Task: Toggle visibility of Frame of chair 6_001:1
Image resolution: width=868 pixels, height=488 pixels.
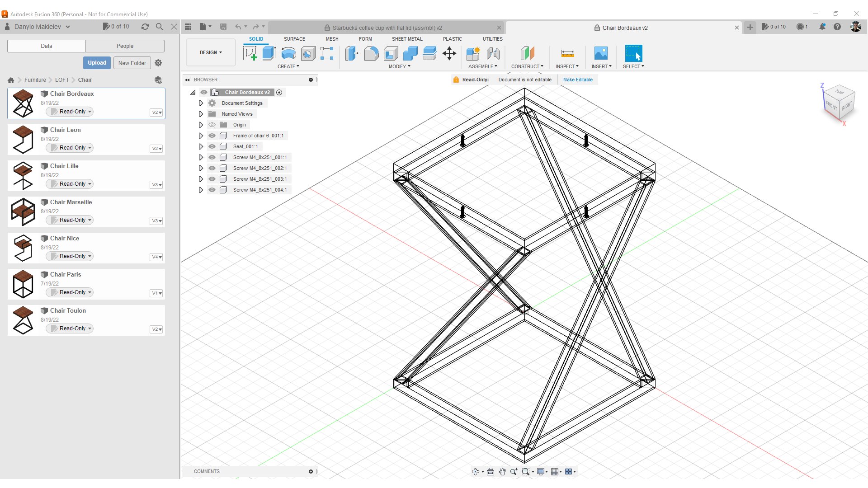Action: coord(212,136)
